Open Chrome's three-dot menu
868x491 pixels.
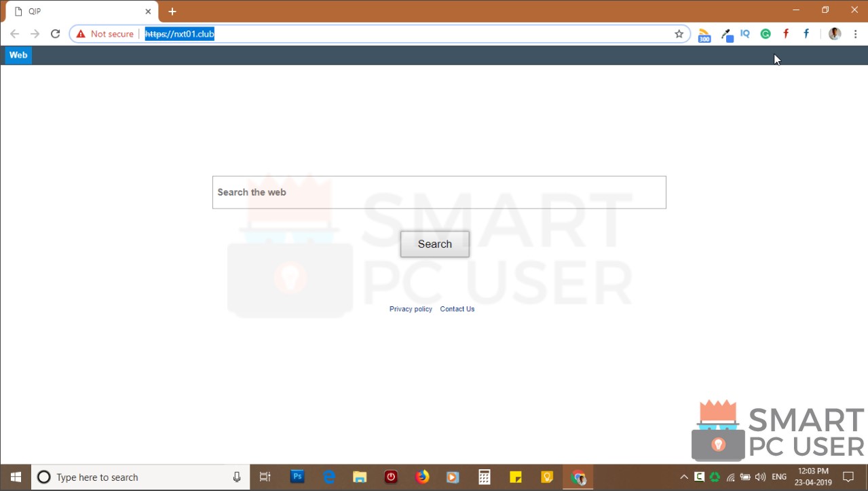(x=855, y=33)
